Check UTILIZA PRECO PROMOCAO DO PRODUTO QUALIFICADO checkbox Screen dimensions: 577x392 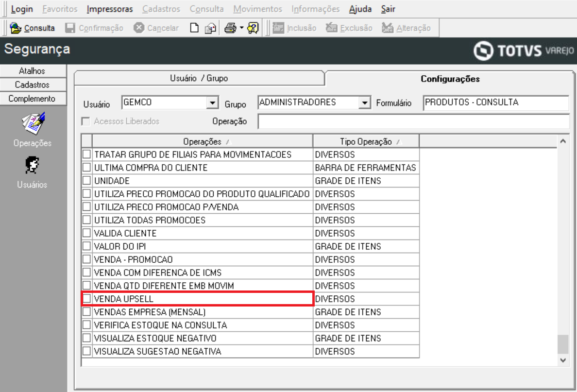86,194
